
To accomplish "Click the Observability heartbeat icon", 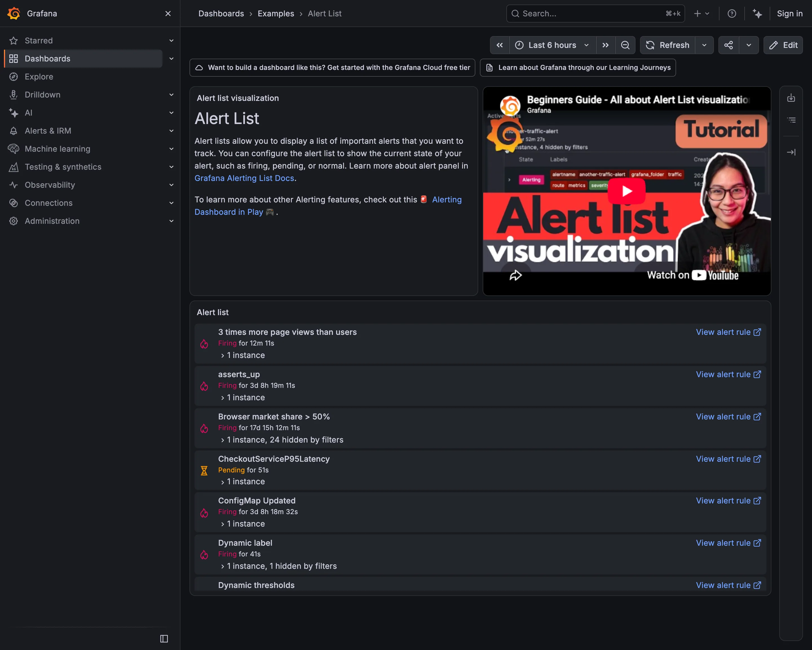I will 14,185.
